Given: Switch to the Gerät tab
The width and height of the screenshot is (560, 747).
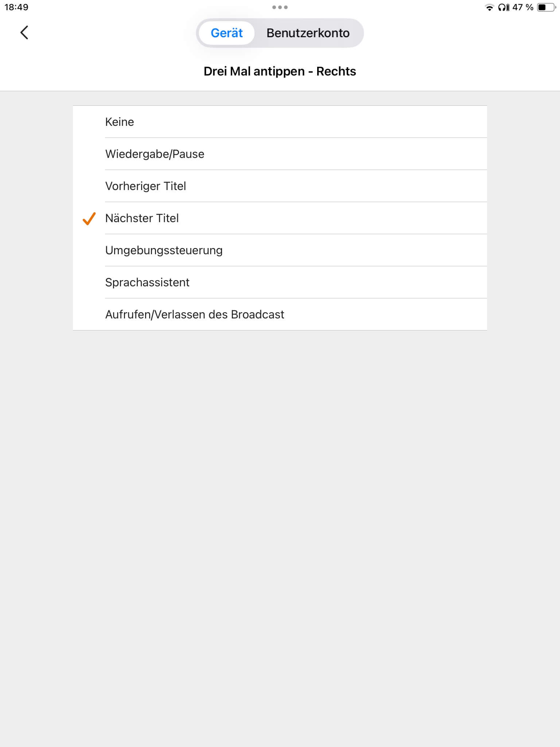Looking at the screenshot, I should click(x=226, y=33).
